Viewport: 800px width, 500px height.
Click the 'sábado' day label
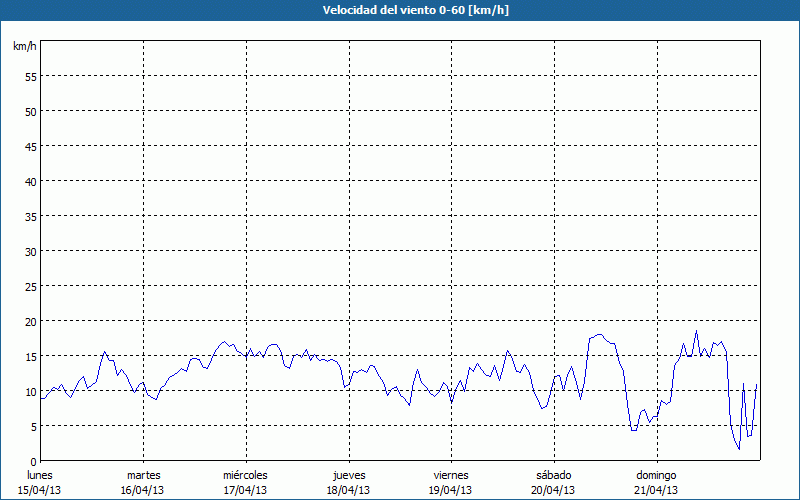pos(553,475)
